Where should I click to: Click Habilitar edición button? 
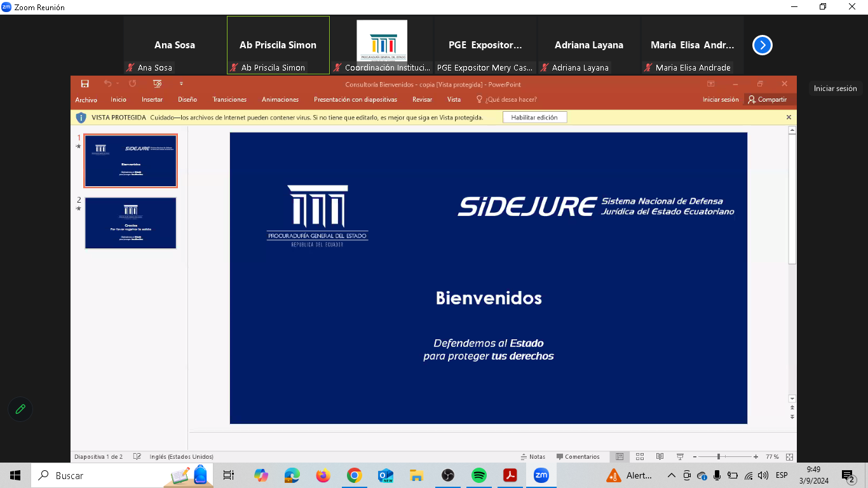click(x=534, y=118)
